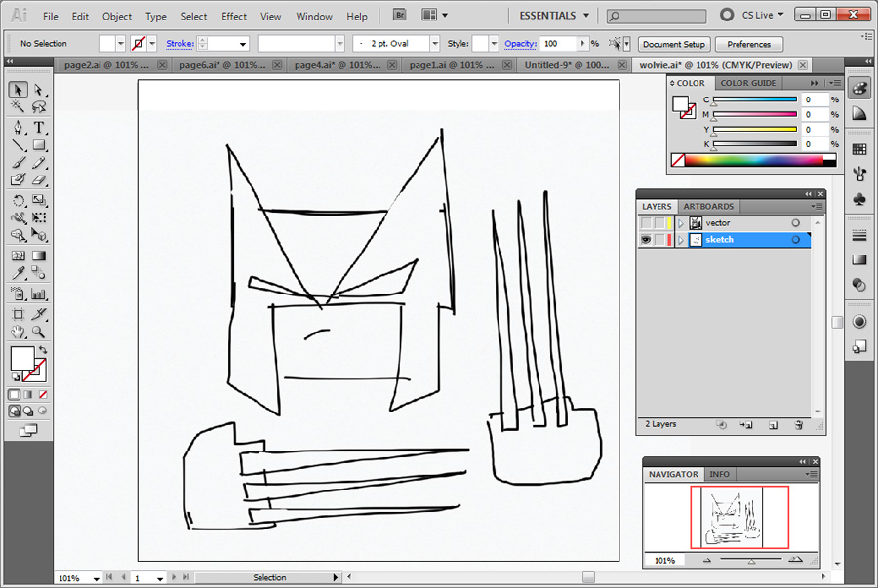Select the Paintbrush tool

[x=18, y=163]
